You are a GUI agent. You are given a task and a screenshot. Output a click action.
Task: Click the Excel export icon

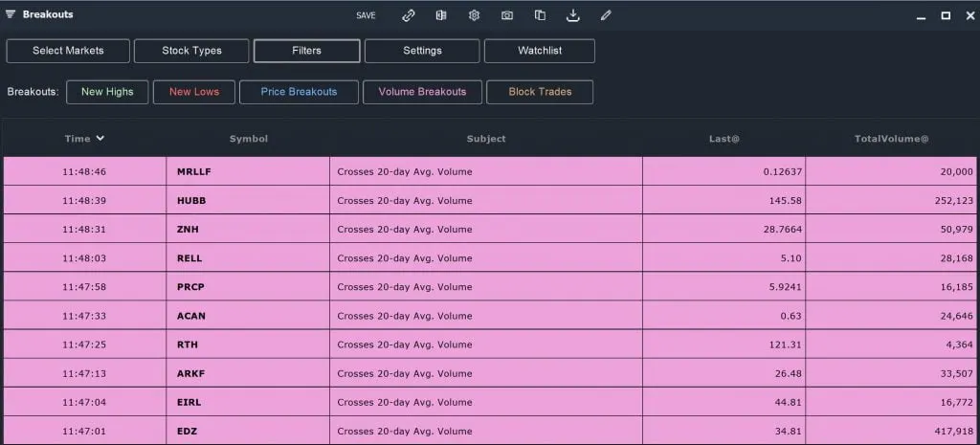point(441,15)
